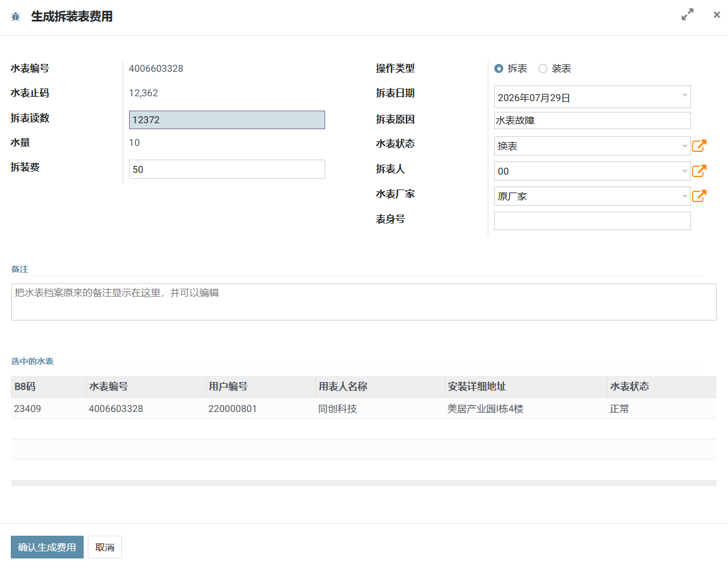Click the empty 表身号 input field
Screen dimensions: 728x571
[592, 221]
